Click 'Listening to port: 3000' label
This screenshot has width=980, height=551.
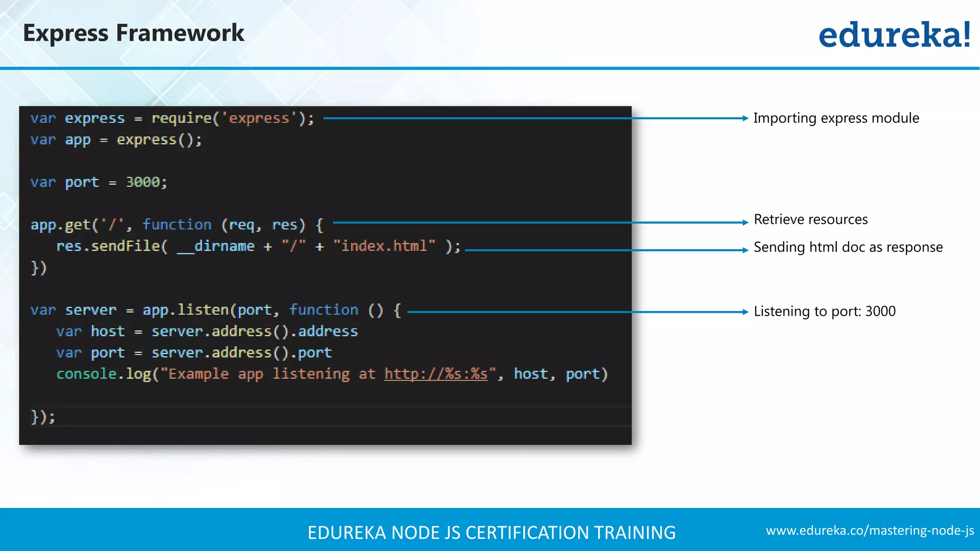[x=824, y=311]
